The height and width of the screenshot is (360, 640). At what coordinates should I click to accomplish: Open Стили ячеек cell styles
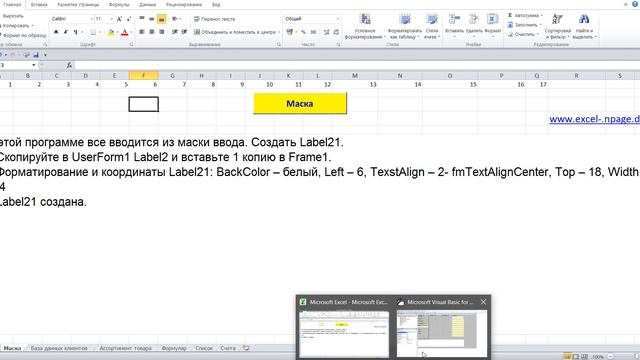[431, 26]
